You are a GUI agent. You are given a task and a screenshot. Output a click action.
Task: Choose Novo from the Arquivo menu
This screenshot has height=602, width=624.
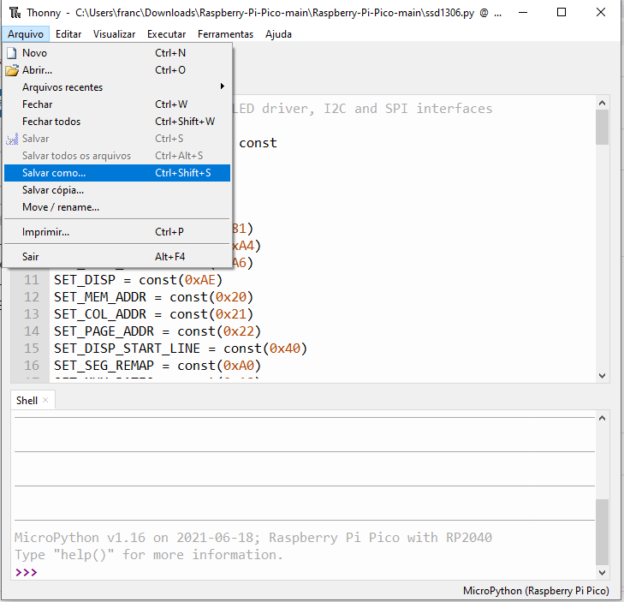click(x=117, y=53)
